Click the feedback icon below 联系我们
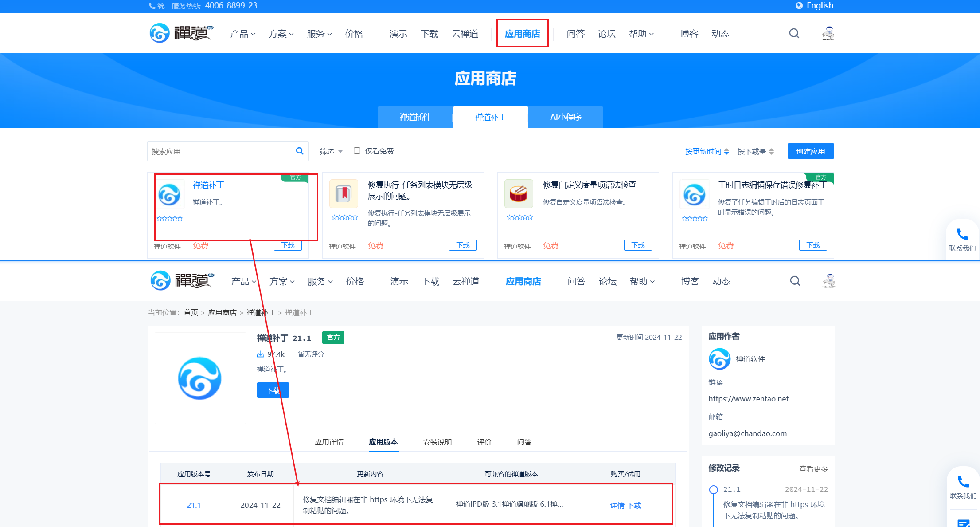980x527 pixels. pos(963,523)
